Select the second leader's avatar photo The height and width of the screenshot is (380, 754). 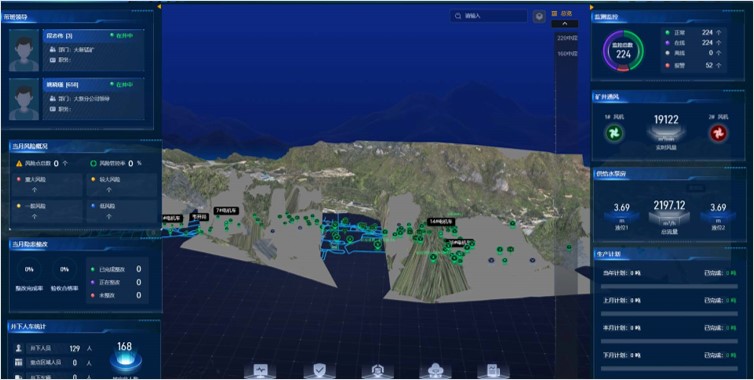pos(24,99)
